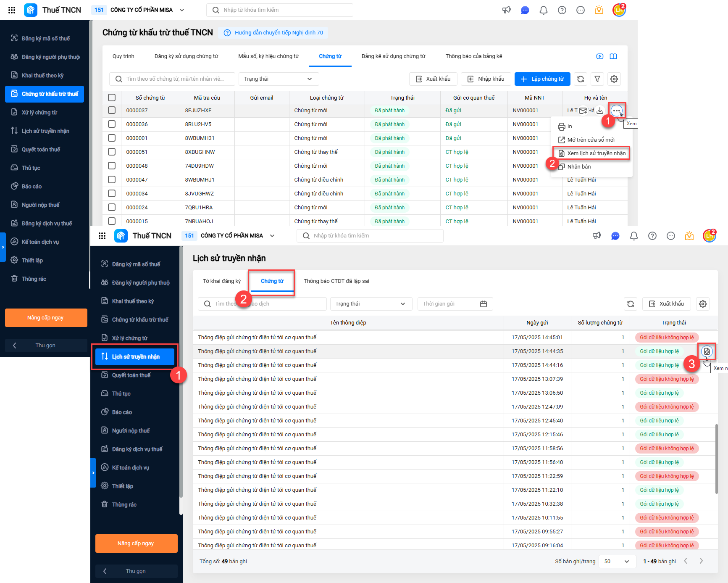Tick the checkbox for chứng từ 0000036
728x583 pixels.
pos(112,124)
